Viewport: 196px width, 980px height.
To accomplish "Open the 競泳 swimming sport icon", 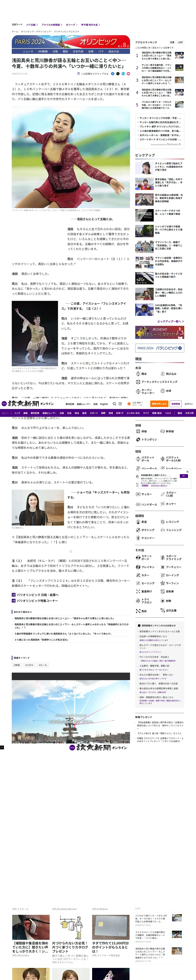I will (x=138, y=374).
